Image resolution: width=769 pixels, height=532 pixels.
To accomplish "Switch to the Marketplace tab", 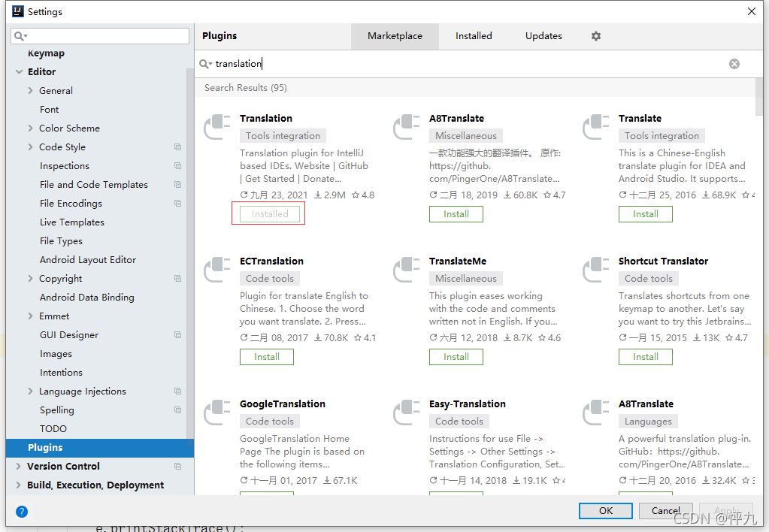I will click(x=395, y=36).
